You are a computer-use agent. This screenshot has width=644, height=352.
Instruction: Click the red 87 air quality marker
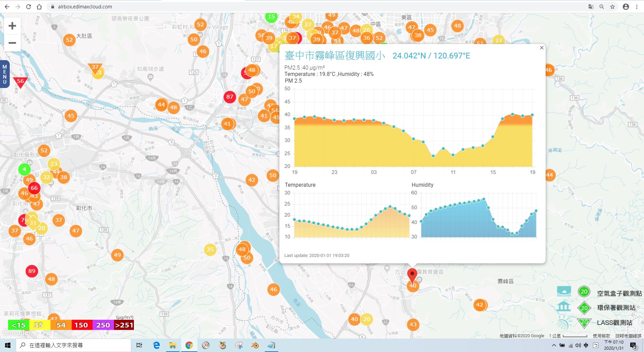pyautogui.click(x=230, y=97)
